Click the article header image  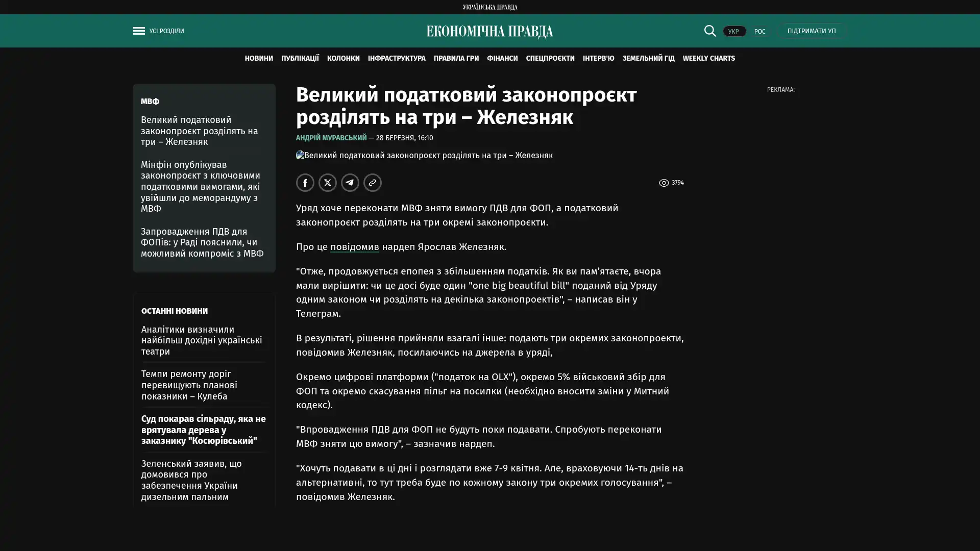(424, 156)
